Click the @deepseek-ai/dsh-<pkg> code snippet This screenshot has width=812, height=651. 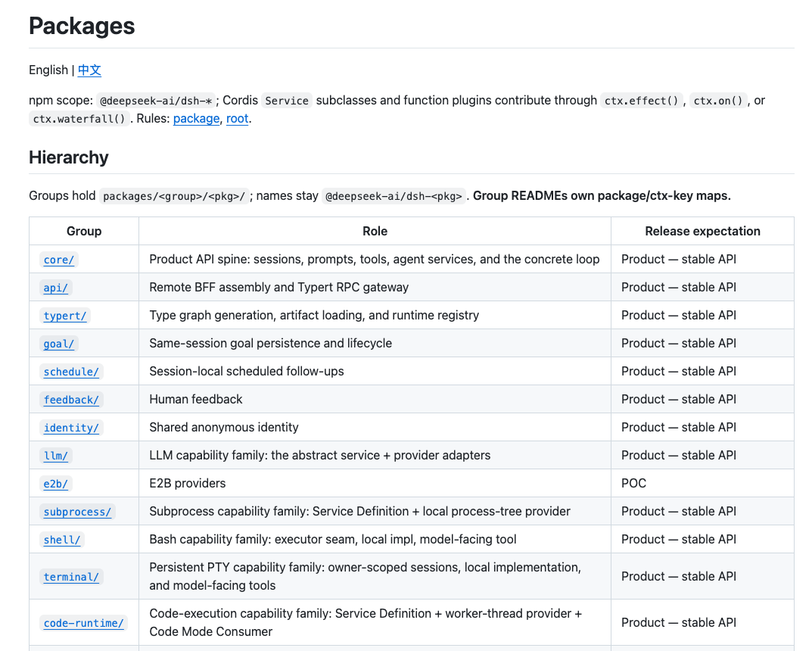394,196
